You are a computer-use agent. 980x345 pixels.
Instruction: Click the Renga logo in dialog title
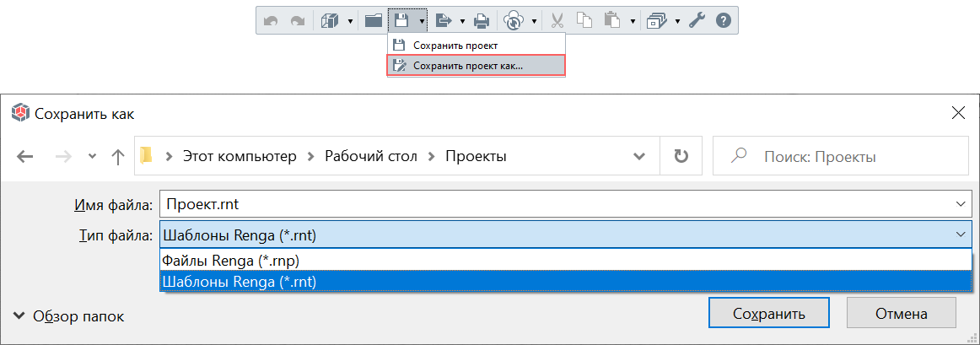(x=21, y=113)
